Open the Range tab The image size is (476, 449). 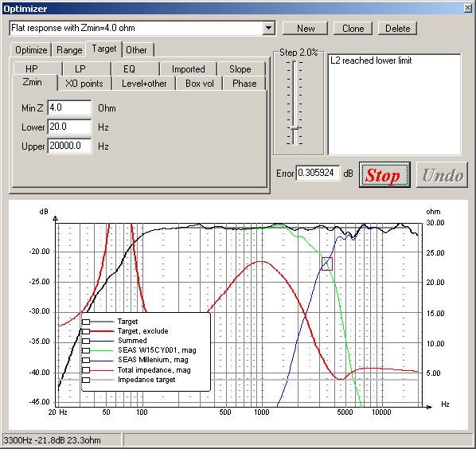[69, 50]
